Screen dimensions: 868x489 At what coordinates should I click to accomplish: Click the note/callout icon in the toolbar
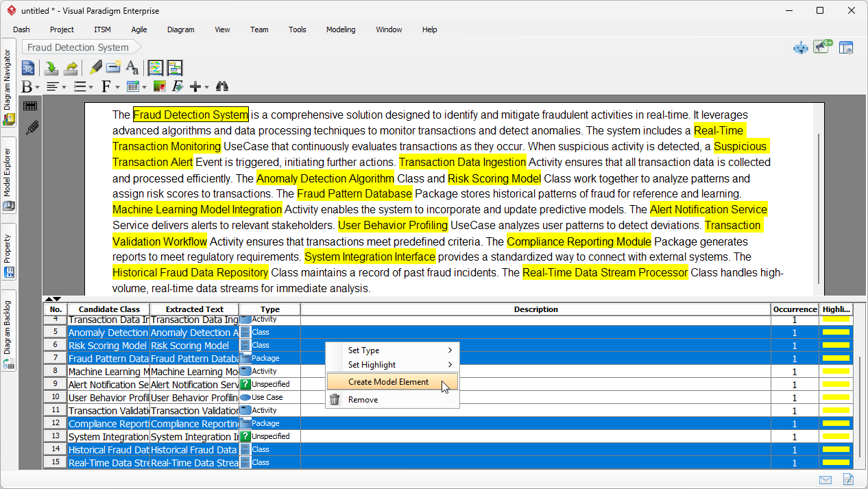pos(113,67)
